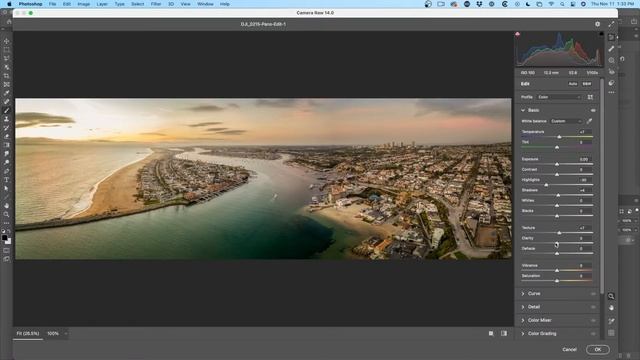This screenshot has width=640, height=360.
Task: Select the Object Selection tool
Action: click(x=7, y=67)
